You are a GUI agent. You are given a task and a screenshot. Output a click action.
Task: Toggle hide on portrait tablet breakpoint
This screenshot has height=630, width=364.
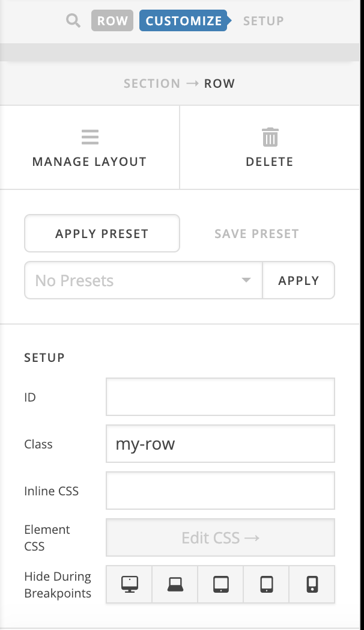click(x=267, y=584)
